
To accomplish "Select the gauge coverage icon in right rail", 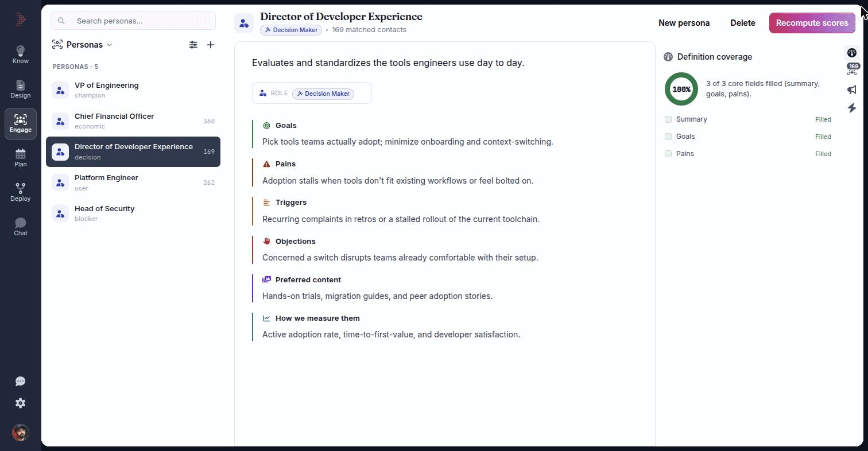I will tap(852, 53).
